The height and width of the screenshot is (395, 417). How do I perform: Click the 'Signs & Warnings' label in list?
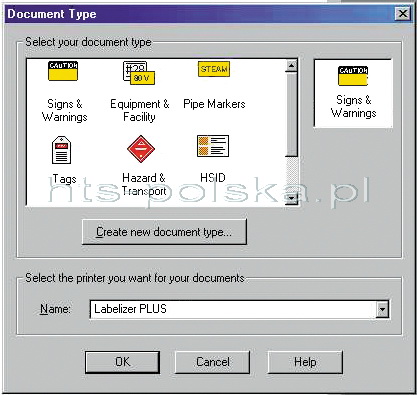64,110
